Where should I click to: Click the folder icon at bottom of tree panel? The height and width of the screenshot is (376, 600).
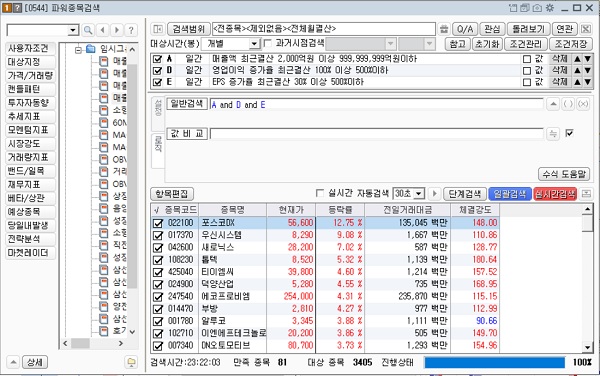tap(131, 362)
